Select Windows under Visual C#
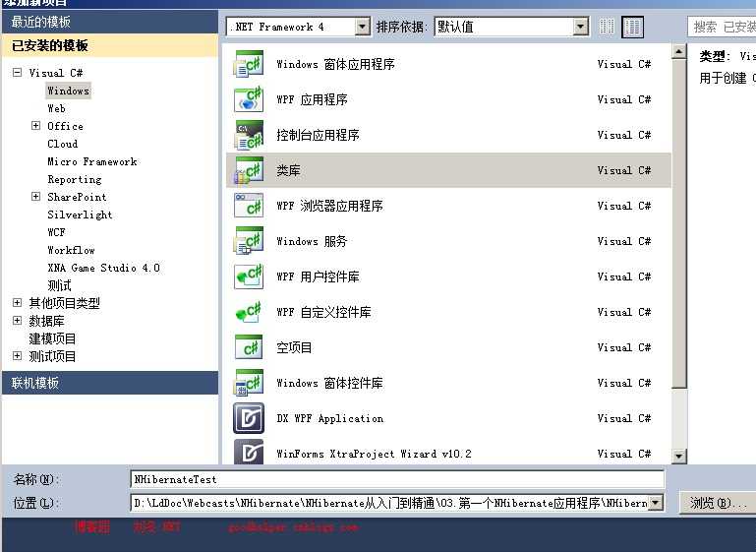The height and width of the screenshot is (552, 756). tap(69, 91)
